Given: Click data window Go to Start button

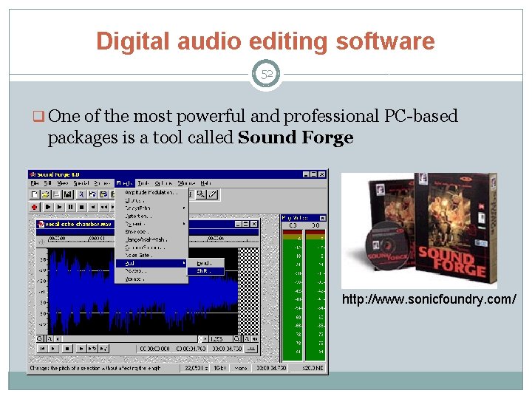Looking at the screenshot, I should (x=42, y=349).
